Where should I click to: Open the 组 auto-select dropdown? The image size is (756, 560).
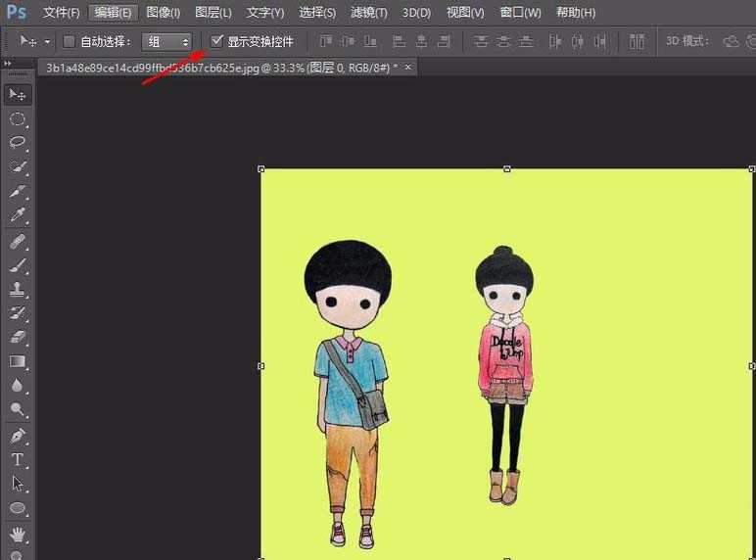click(x=167, y=42)
